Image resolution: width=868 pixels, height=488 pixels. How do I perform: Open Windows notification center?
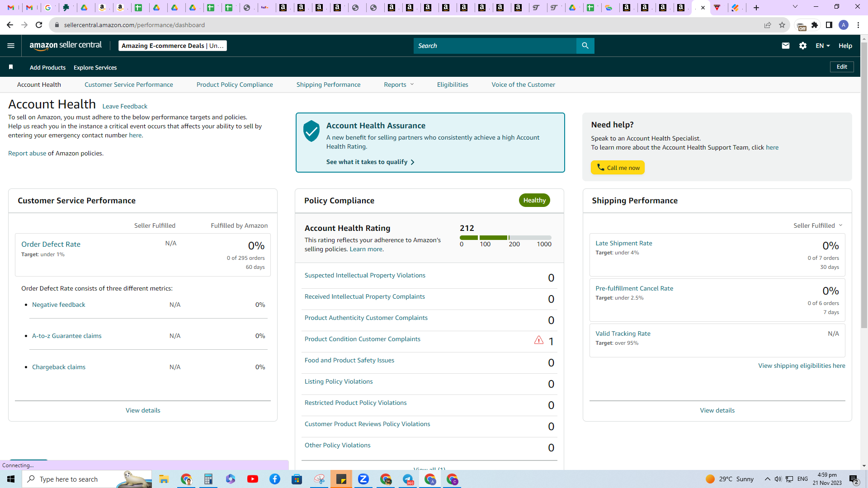(854, 479)
